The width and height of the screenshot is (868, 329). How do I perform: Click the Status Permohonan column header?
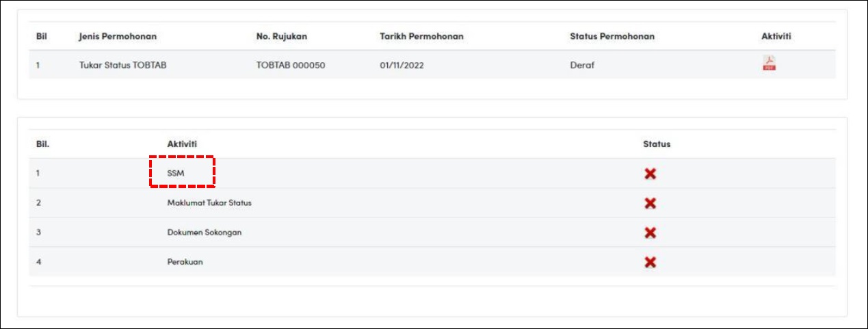pyautogui.click(x=612, y=36)
